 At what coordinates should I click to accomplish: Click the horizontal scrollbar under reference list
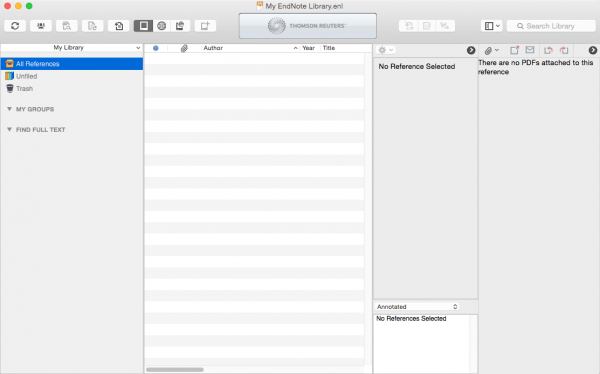pos(175,369)
